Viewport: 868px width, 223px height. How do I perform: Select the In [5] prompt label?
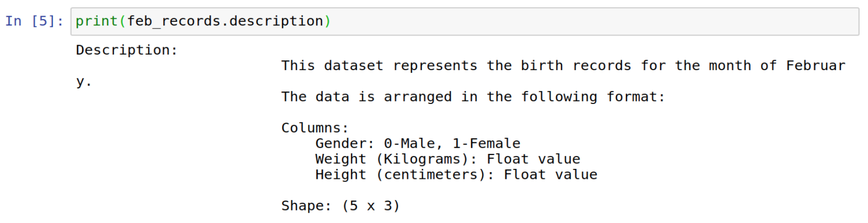[x=34, y=21]
